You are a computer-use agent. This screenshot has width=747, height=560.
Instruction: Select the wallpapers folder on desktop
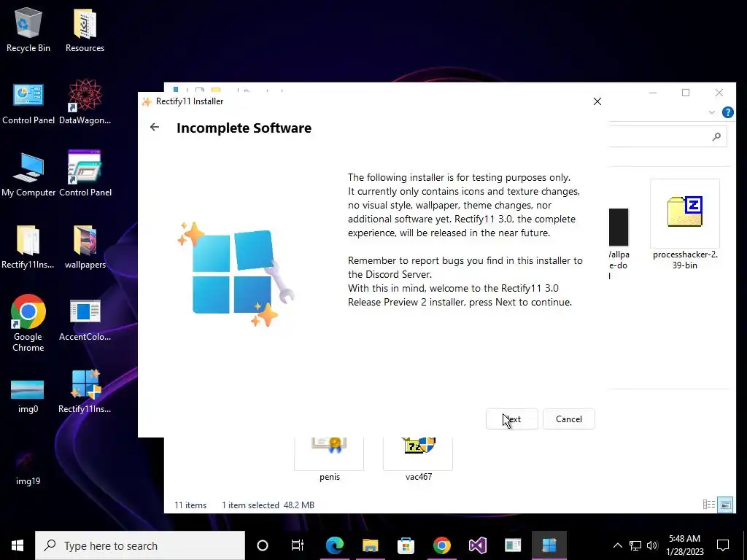point(85,247)
